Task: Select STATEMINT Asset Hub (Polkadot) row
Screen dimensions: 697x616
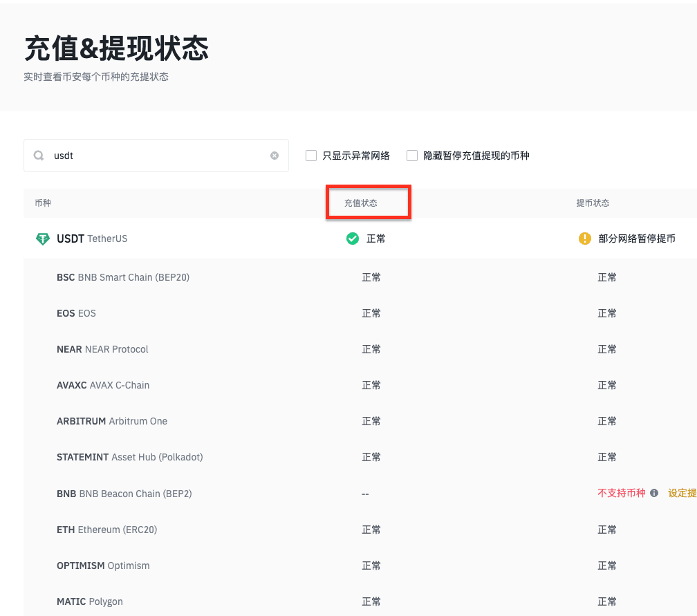Action: coord(360,458)
